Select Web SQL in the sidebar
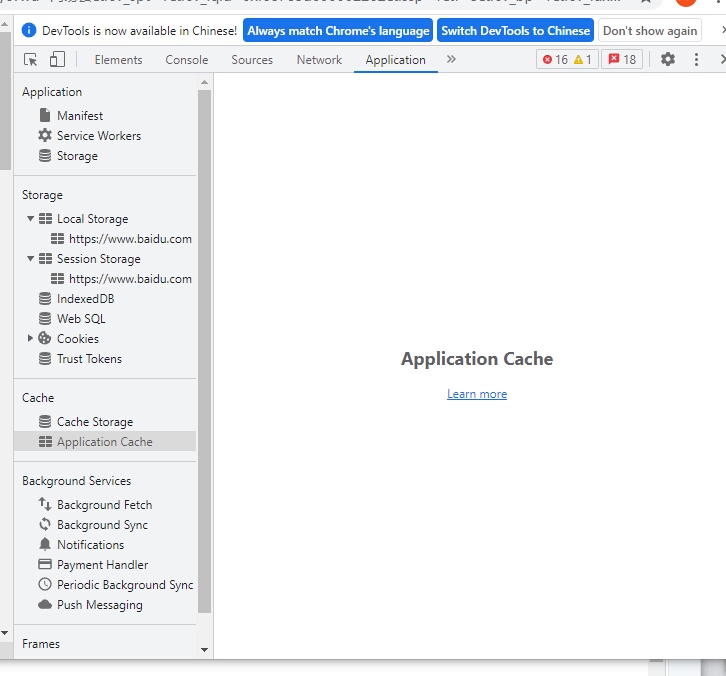The width and height of the screenshot is (726, 676). [81, 319]
